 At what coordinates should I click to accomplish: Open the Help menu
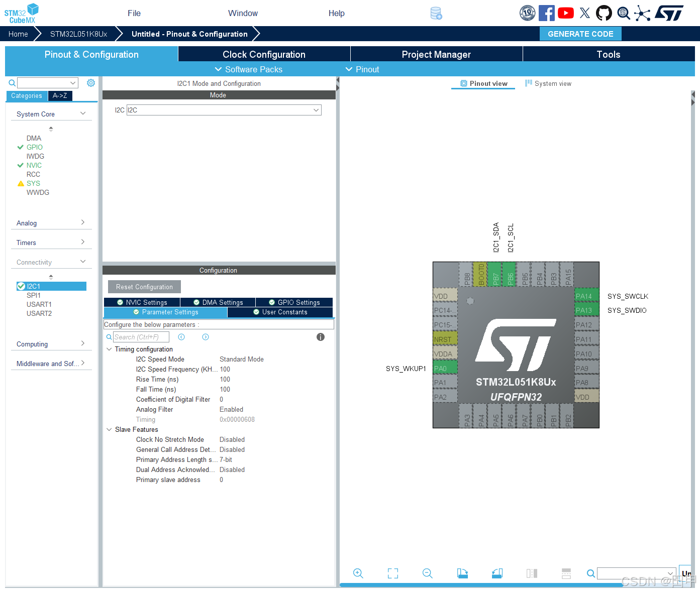(x=337, y=13)
